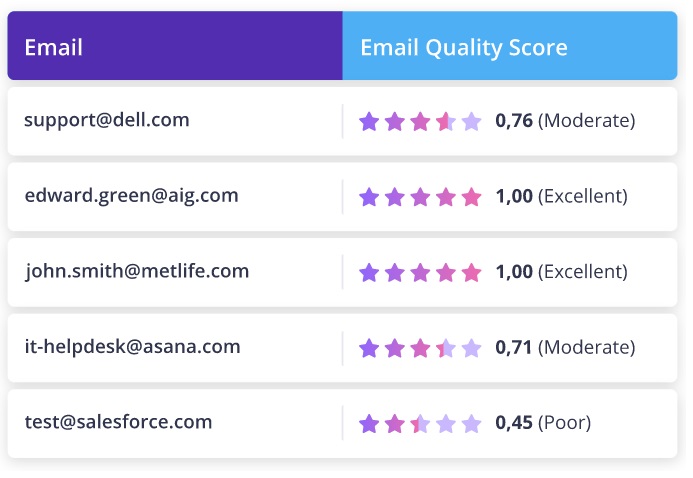Click the half-filled fourth star for support@dell.com
This screenshot has height=478, width=693.
coord(446,121)
